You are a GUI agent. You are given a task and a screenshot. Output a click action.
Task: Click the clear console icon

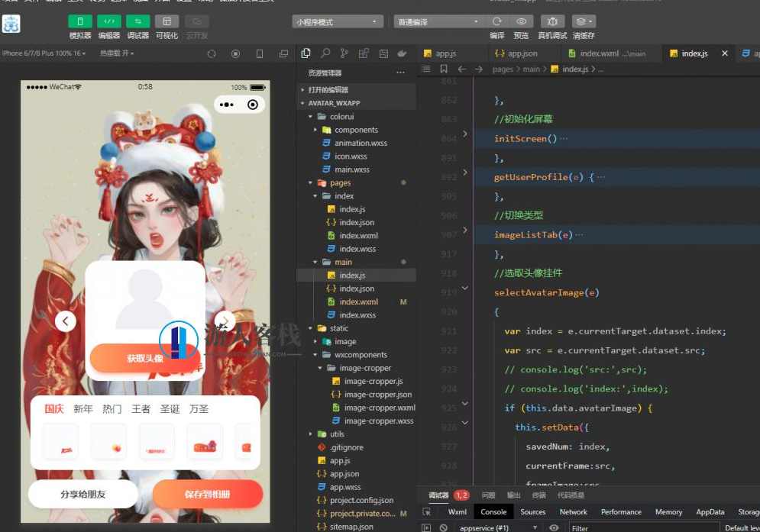pos(443,527)
